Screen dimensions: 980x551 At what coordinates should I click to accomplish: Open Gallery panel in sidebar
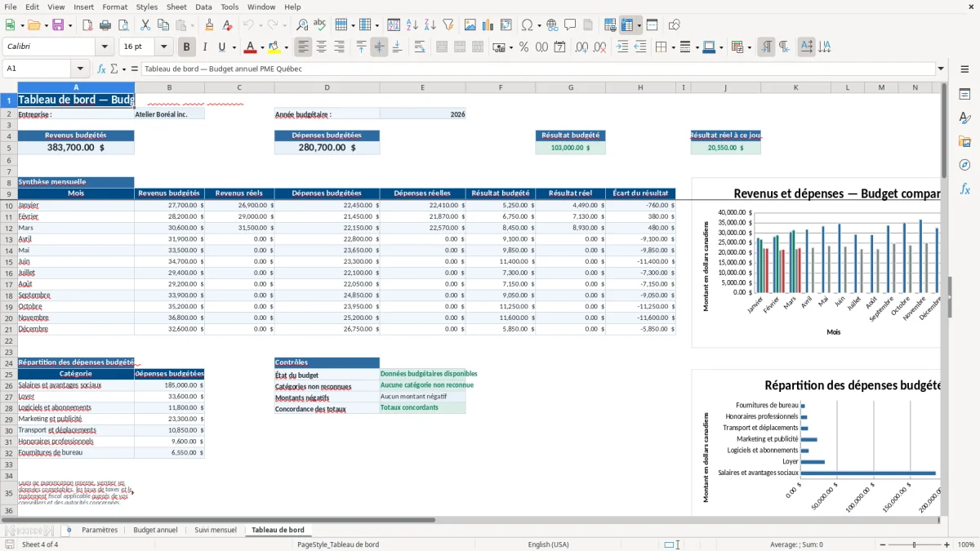coord(964,141)
